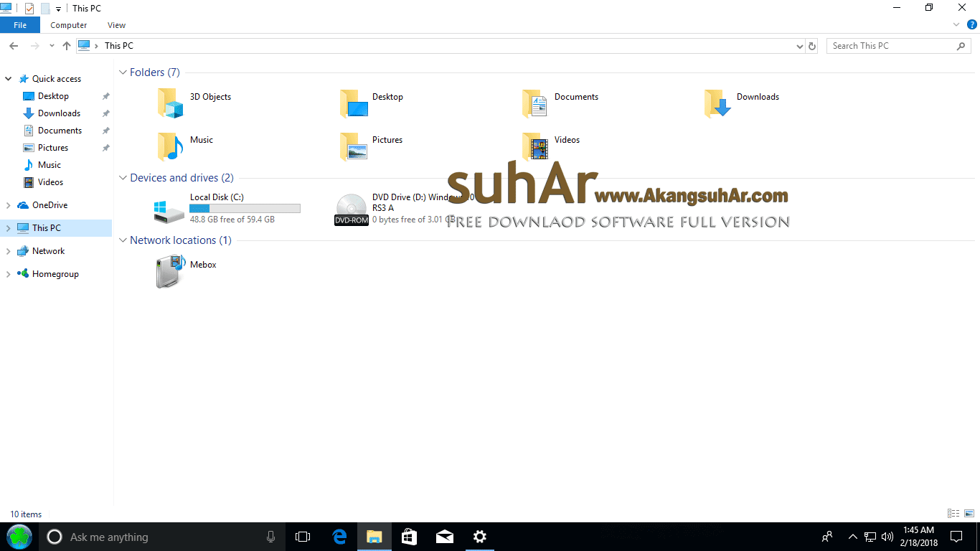The image size is (980, 551).
Task: Collapse the Devices and drives group
Action: coord(123,178)
